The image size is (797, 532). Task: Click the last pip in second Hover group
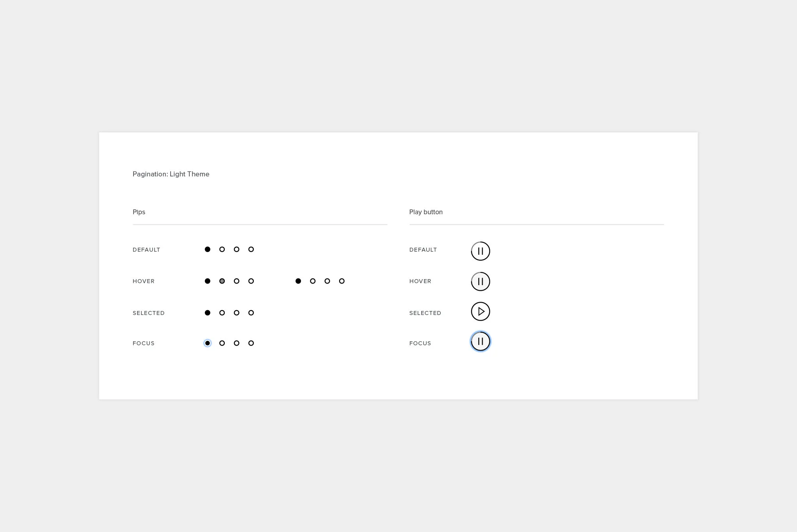342,281
